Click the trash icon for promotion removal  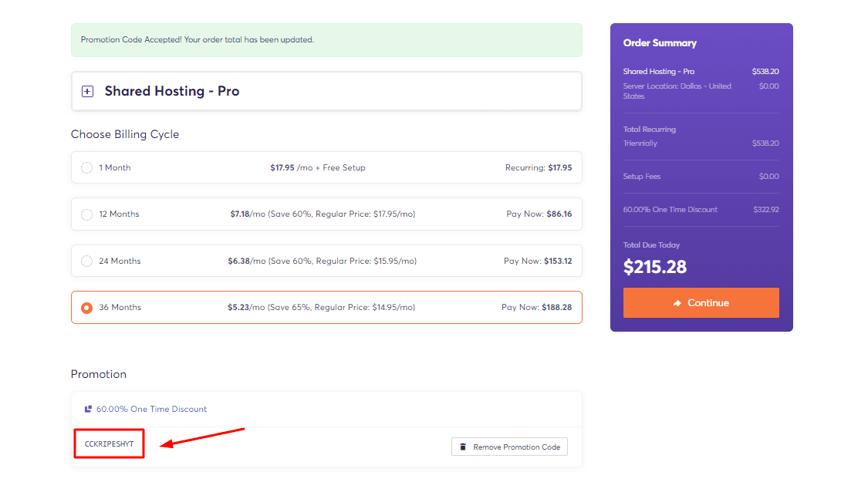tap(463, 447)
